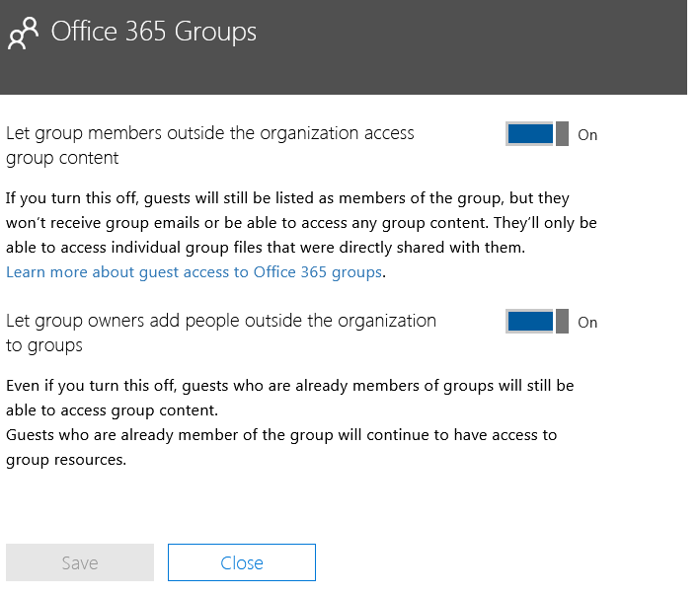Click the 'Even if you turn this off' paragraph

pyautogui.click(x=289, y=398)
